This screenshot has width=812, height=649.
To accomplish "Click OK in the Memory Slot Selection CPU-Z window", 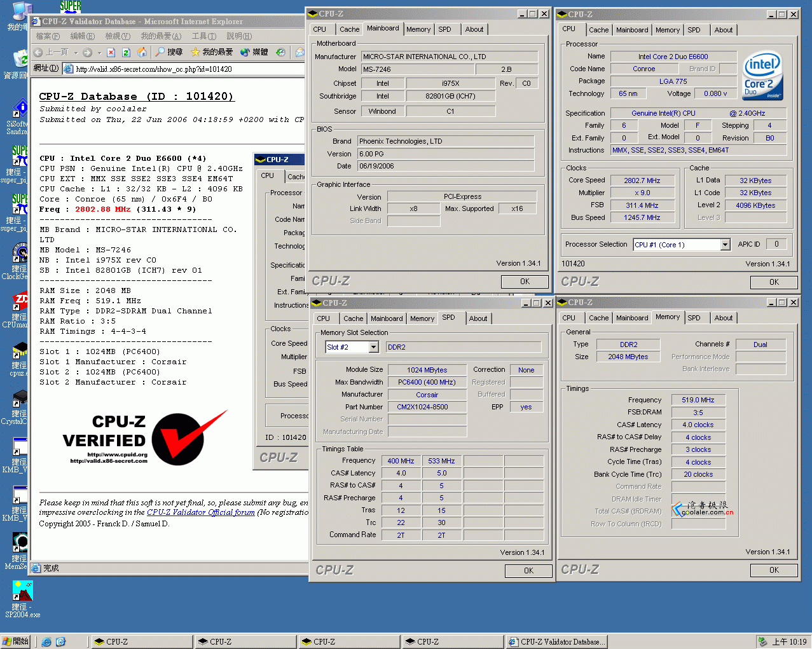I will click(x=528, y=571).
